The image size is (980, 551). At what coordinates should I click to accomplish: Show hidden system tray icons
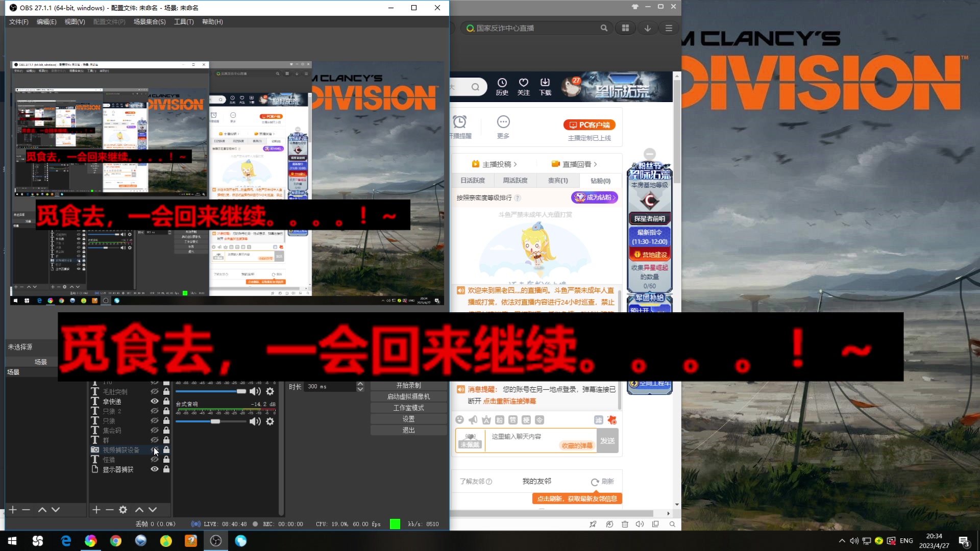point(842,541)
